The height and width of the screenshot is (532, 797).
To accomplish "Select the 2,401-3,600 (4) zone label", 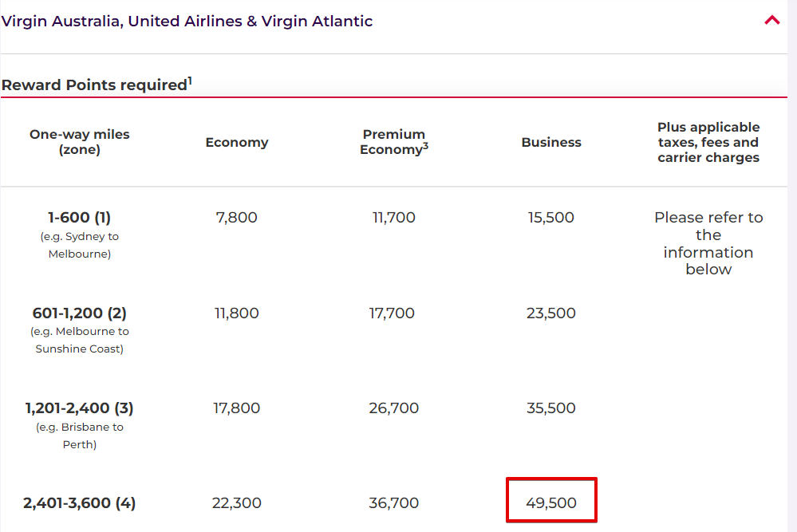I will [79, 503].
